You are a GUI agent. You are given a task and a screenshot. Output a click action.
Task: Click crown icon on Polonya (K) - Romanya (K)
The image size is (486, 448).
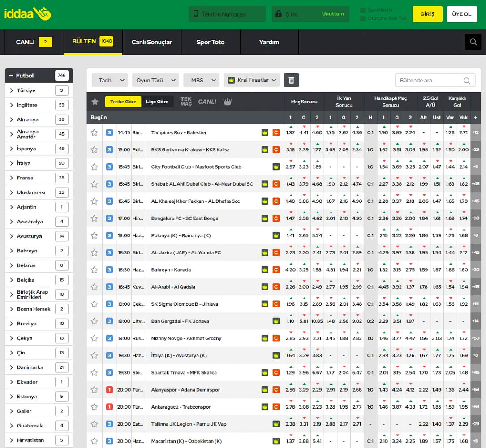click(x=276, y=235)
